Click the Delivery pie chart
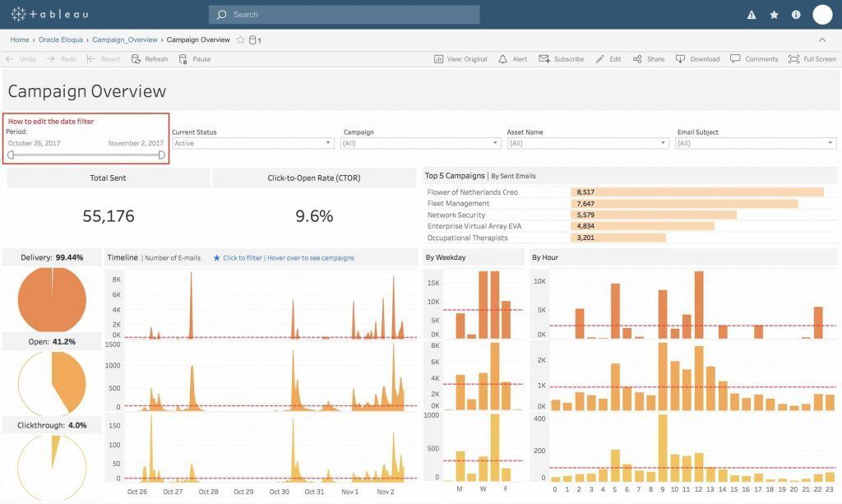This screenshot has width=842, height=504. (52, 299)
